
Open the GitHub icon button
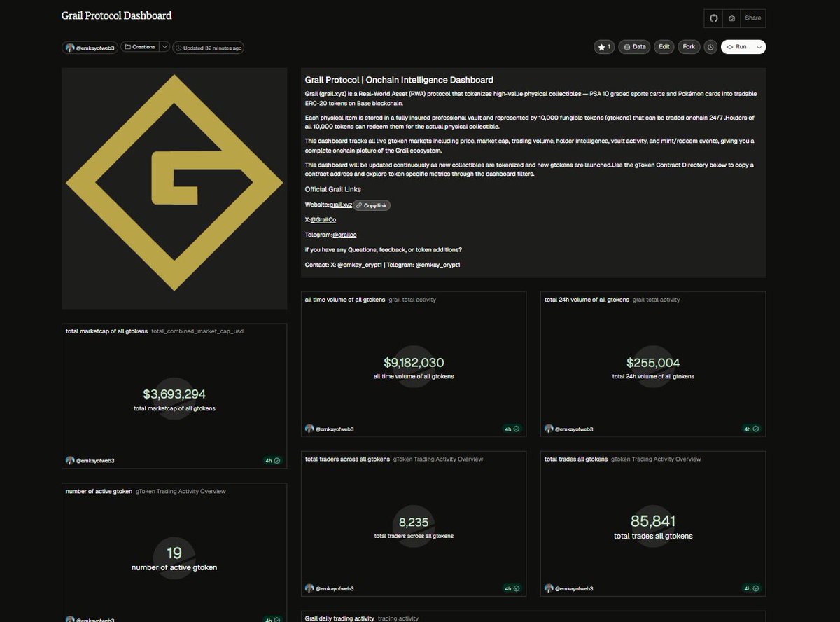[x=713, y=18]
